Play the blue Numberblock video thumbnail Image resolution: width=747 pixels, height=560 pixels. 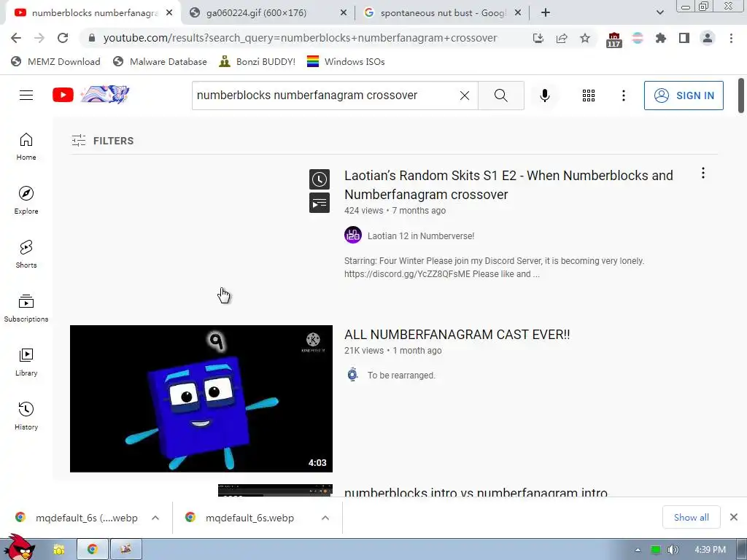pos(201,399)
